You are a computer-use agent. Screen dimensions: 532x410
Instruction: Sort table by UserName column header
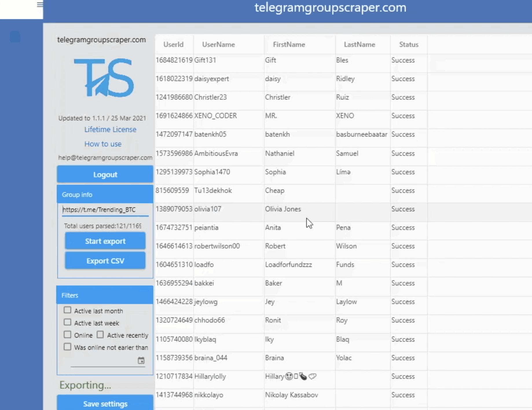[x=218, y=45]
